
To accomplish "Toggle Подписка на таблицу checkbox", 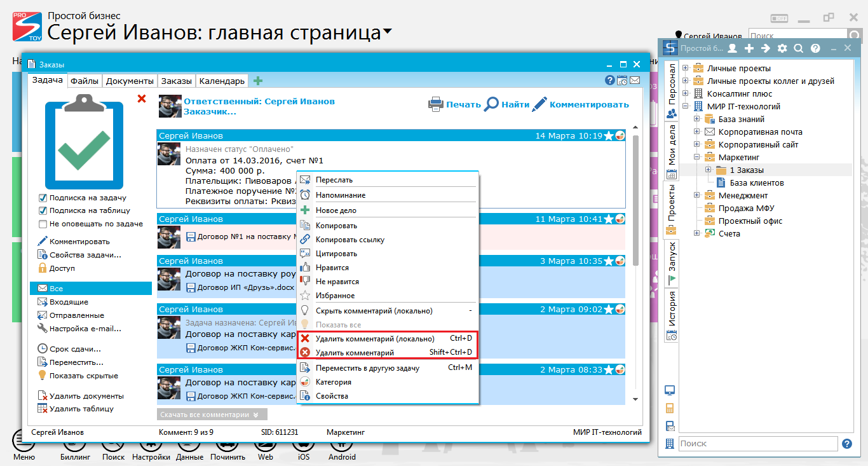I will click(x=43, y=210).
